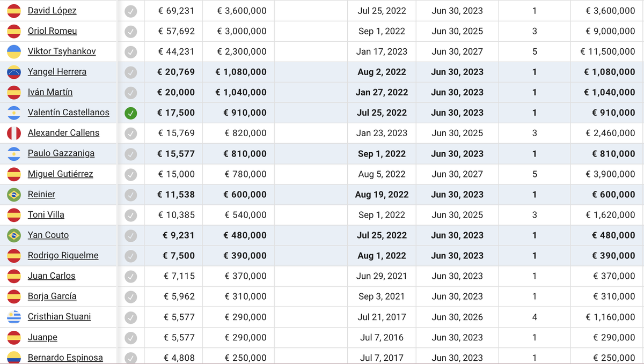Click the Venezuela flag beside Yangel Herrera
644x364 pixels.
(14, 72)
